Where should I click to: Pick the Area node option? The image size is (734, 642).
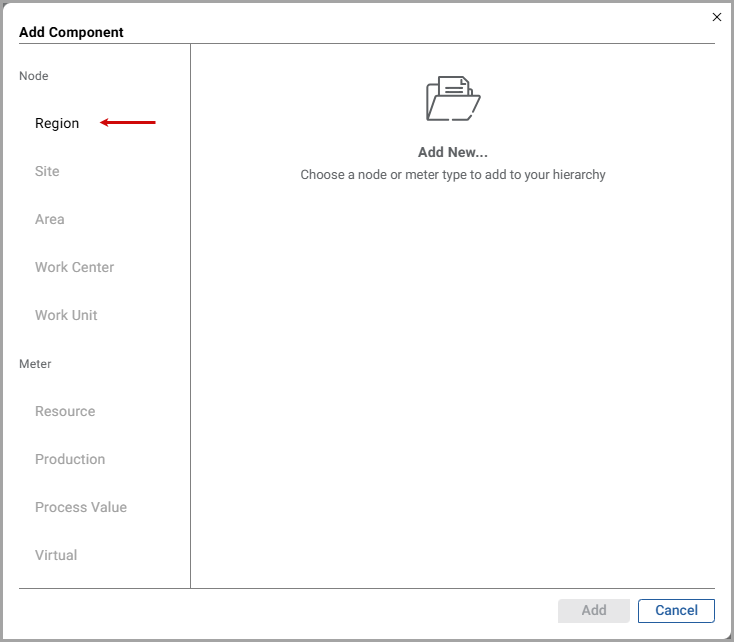click(x=49, y=219)
